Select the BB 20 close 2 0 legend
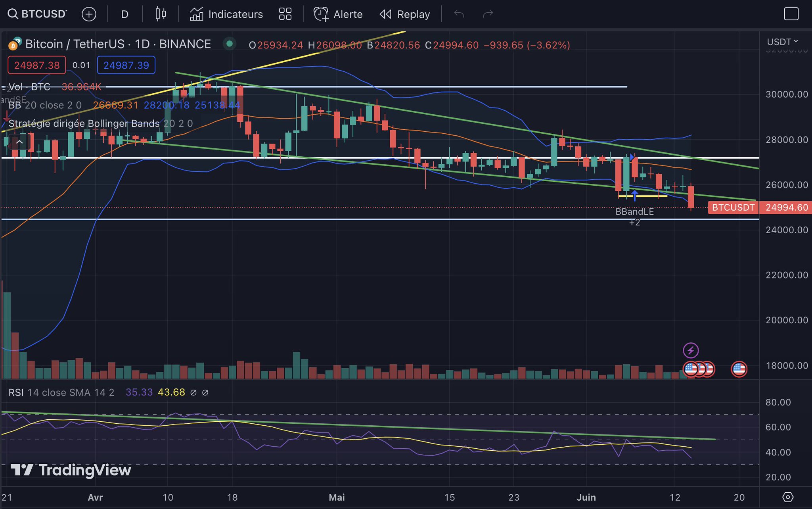The image size is (812, 509). 45,105
